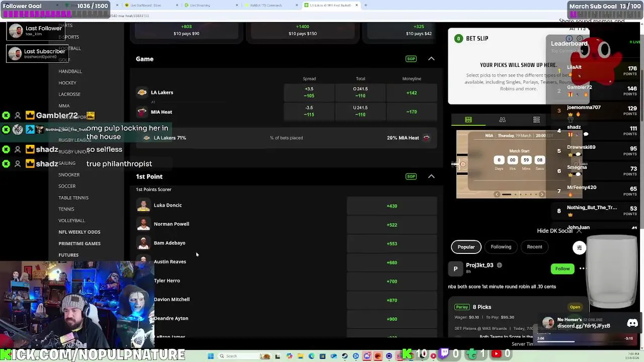
Task: Select Lakers spread +3.5 -105
Action: tap(309, 93)
